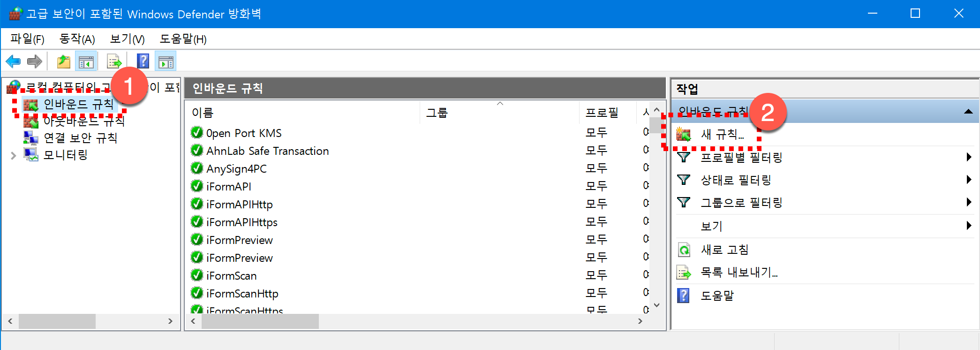Click the green check icon of iFormScan
Viewport: 980px width, 350px height.
click(x=196, y=275)
